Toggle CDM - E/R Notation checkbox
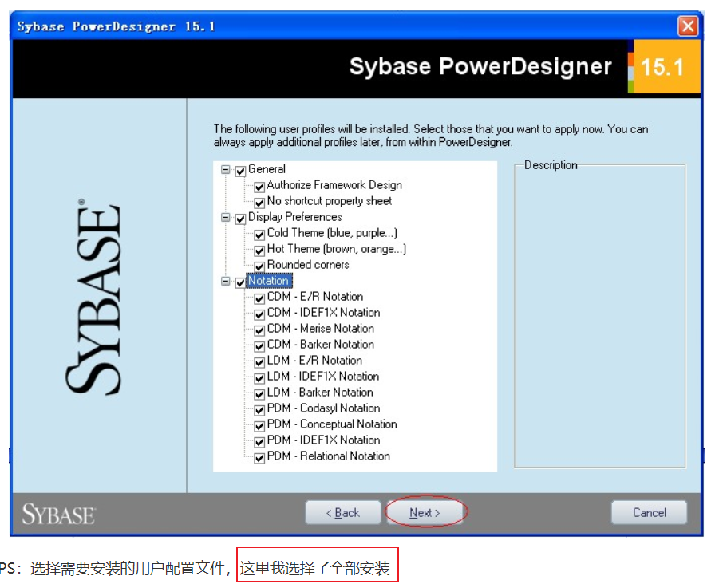Image resolution: width=715 pixels, height=588 pixels. pos(259,298)
